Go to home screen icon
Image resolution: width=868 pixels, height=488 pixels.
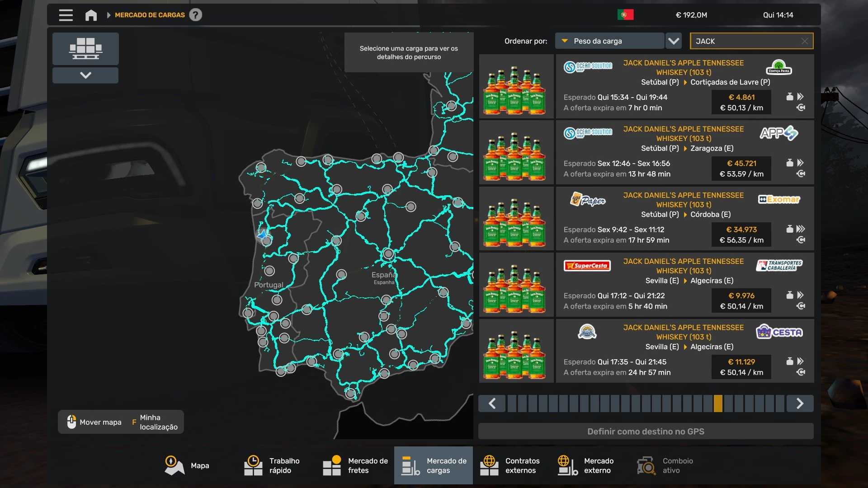click(91, 15)
